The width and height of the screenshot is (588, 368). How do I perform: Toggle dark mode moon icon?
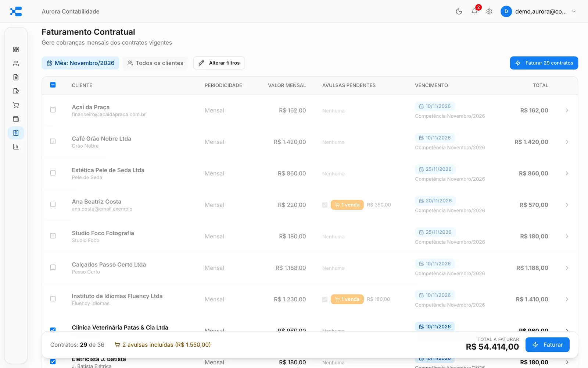(x=459, y=11)
